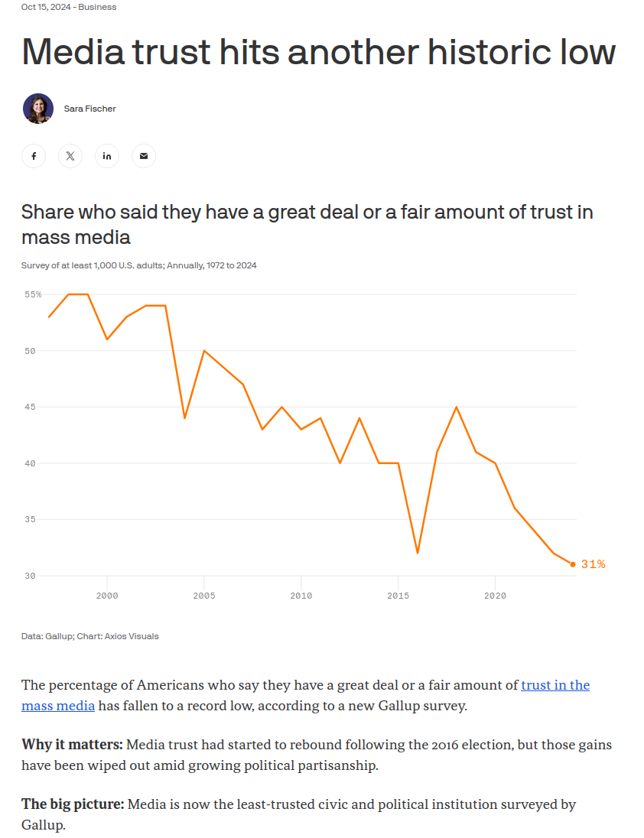
Task: Click the 2020 x-axis label
Action: click(495, 596)
